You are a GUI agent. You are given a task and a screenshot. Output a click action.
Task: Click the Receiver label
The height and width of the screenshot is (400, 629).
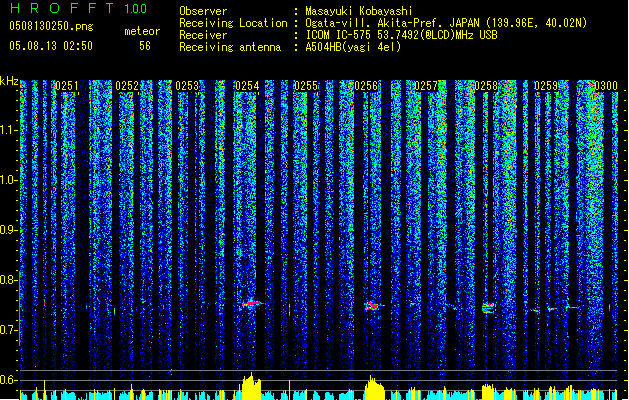[203, 35]
